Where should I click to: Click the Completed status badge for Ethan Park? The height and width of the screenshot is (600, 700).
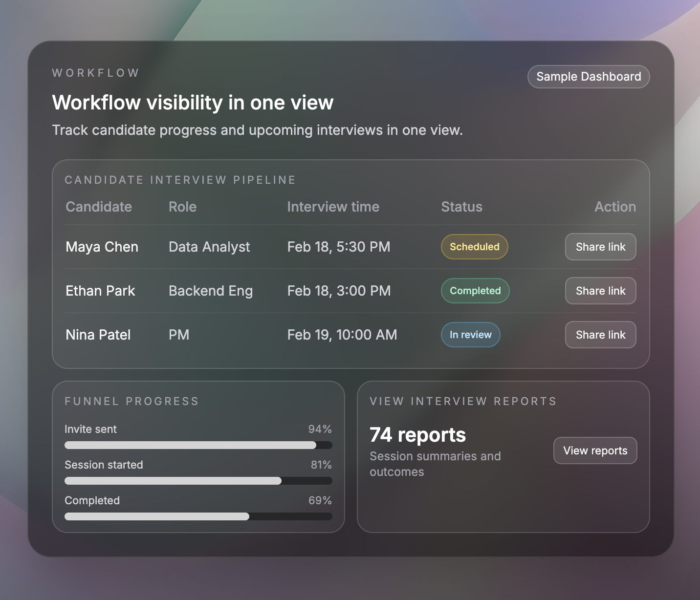tap(475, 291)
